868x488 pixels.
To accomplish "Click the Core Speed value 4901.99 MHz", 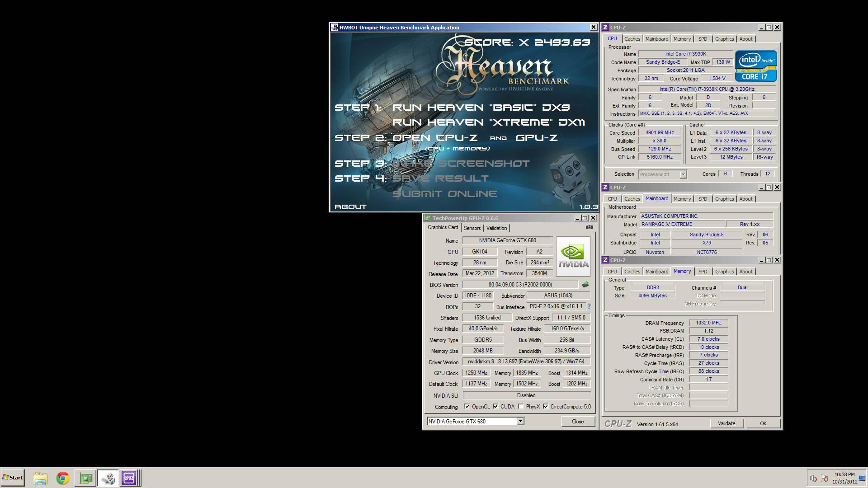I will [x=660, y=132].
